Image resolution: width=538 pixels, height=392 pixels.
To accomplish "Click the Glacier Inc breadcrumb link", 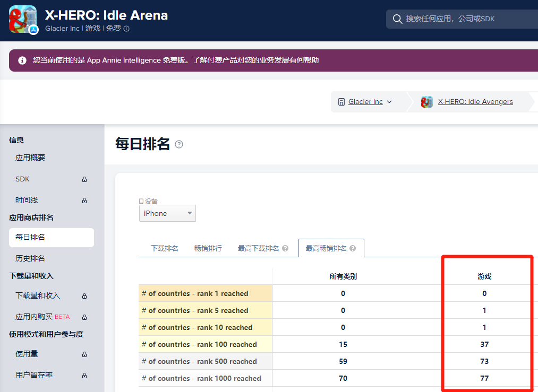I will coord(365,102).
